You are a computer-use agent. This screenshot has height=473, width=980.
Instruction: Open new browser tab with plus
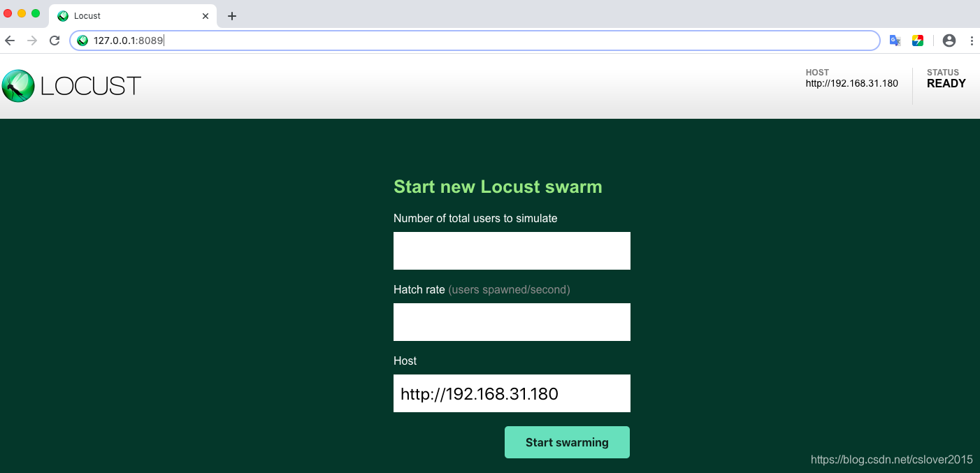[x=232, y=16]
